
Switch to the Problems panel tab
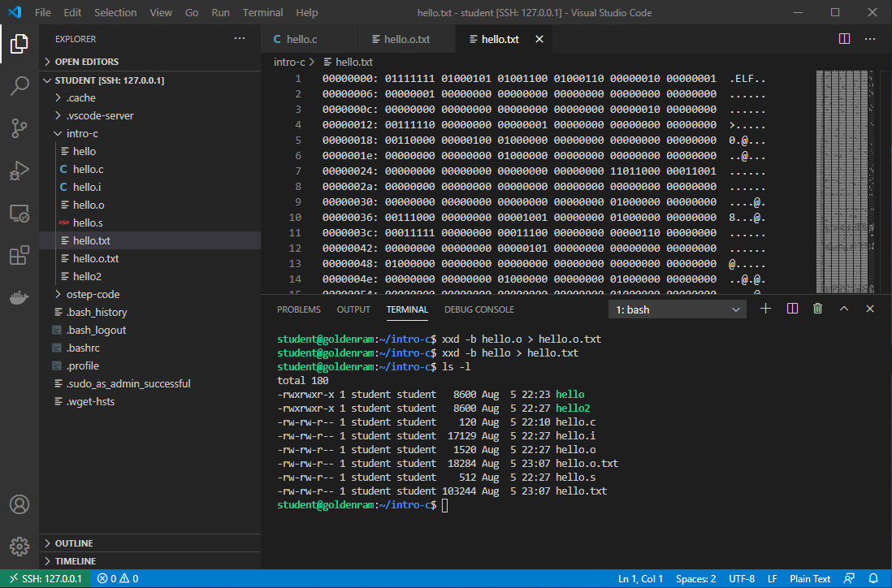299,309
